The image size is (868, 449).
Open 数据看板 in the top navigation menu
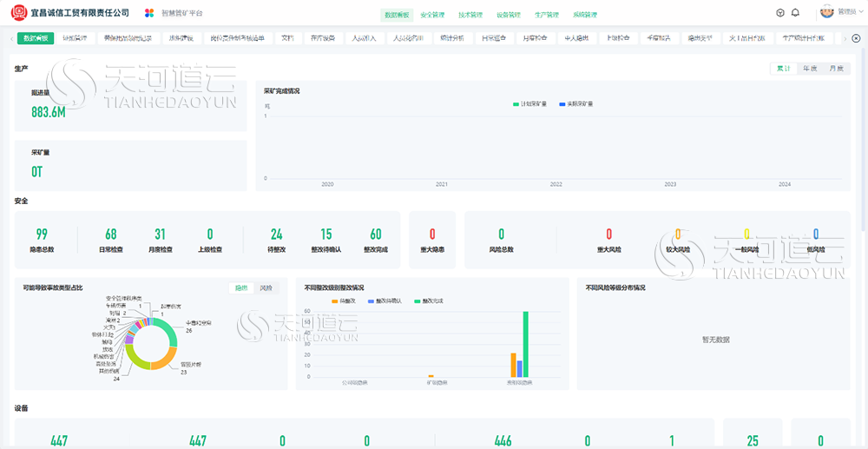coord(397,15)
